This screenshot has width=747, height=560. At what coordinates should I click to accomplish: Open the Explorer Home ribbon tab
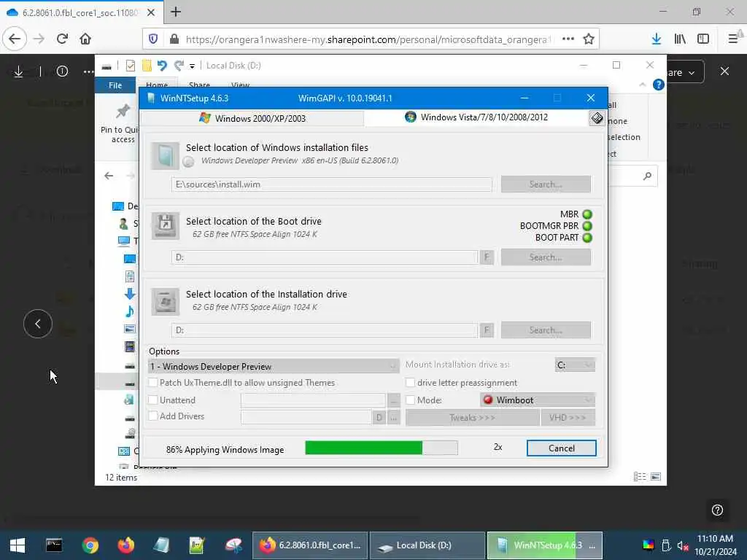(157, 85)
